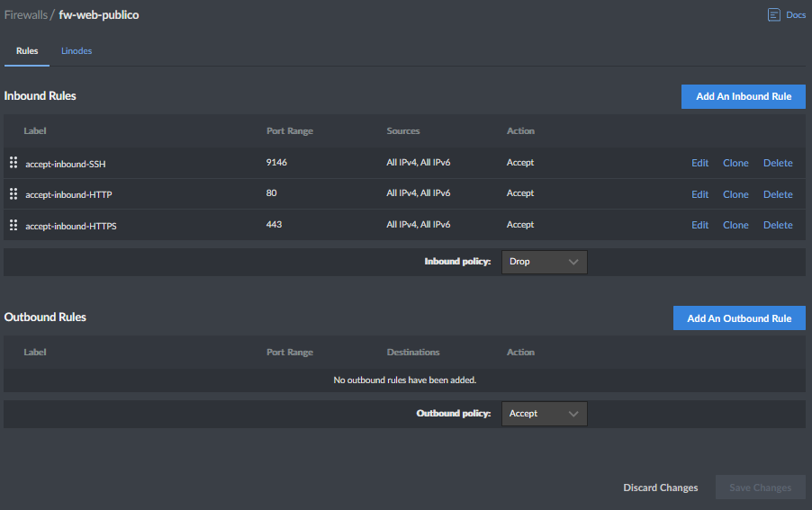Select drag handle of accept-inbound-HTTPS rule
The width and height of the screenshot is (812, 510).
pos(14,225)
